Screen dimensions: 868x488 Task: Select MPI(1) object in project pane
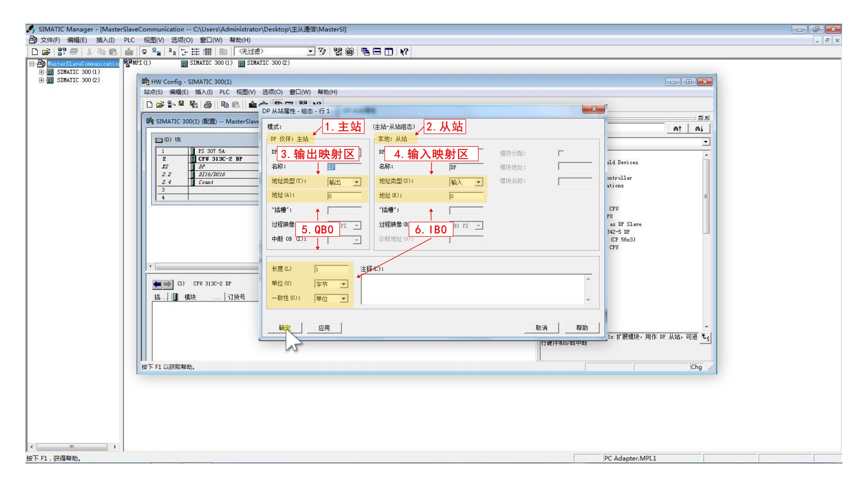pyautogui.click(x=138, y=63)
